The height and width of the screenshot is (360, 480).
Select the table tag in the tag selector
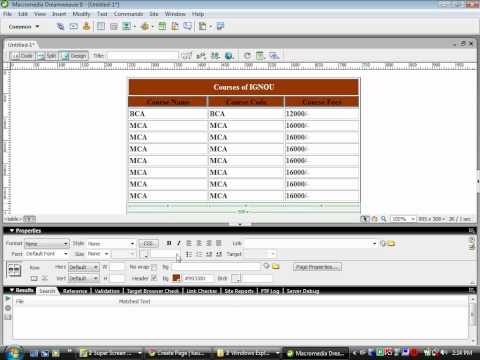click(x=13, y=219)
